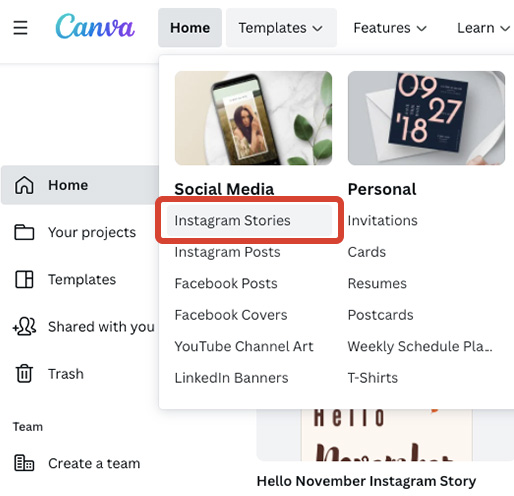Open Facebook Covers templates link
This screenshot has height=496, width=514.
point(231,315)
